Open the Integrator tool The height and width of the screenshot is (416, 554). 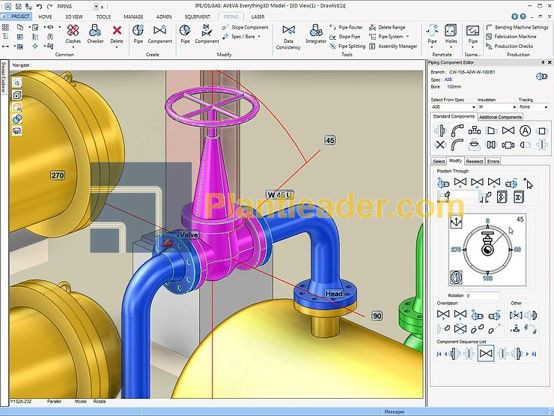pyautogui.click(x=316, y=34)
